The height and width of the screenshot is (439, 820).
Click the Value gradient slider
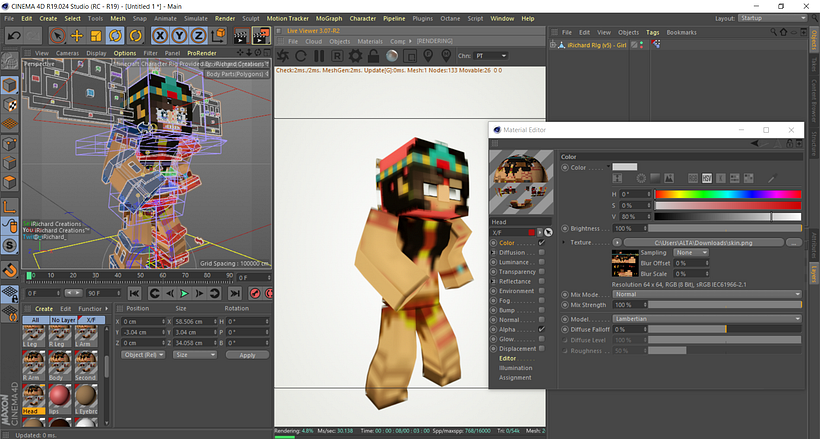727,216
